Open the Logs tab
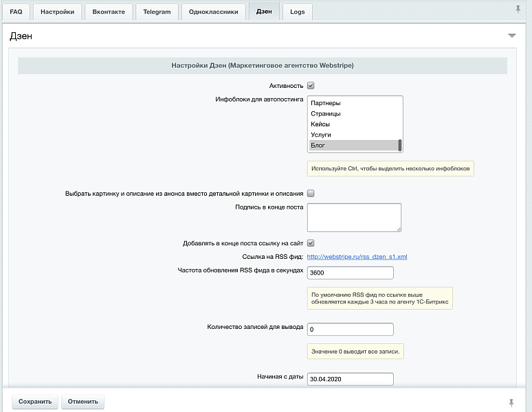 (297, 12)
